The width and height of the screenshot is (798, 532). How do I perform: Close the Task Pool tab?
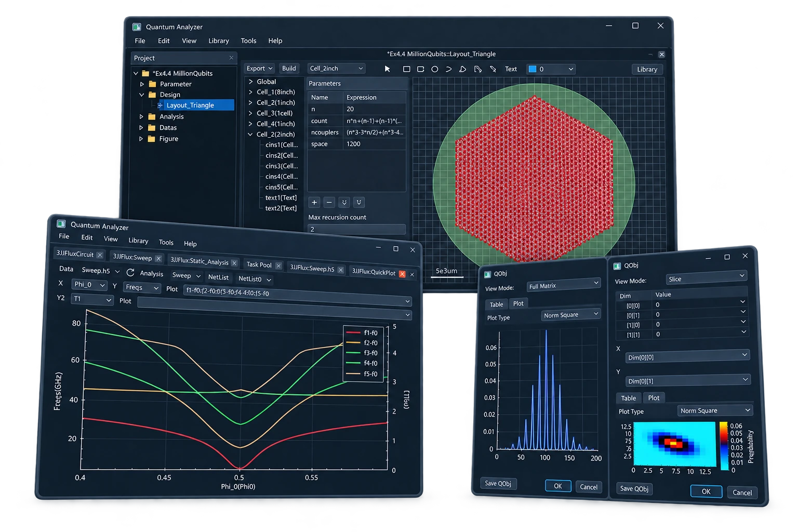(x=278, y=265)
